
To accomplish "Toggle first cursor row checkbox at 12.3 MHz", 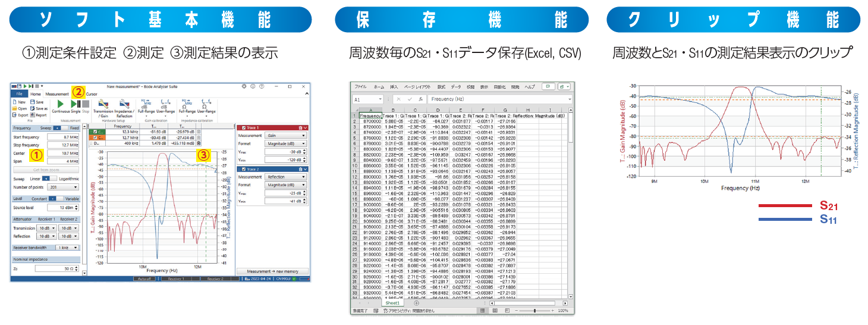I will 95,132.
